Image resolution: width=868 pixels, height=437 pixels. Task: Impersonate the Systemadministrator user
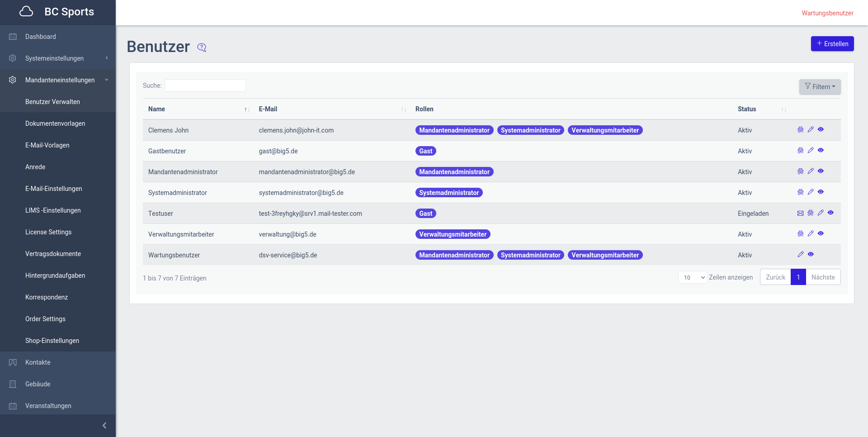point(800,192)
